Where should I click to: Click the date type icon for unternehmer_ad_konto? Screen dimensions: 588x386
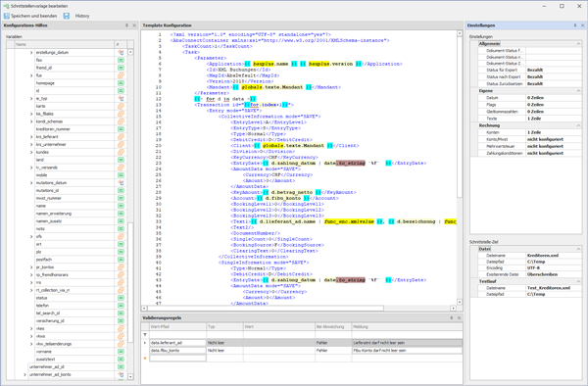(121, 374)
